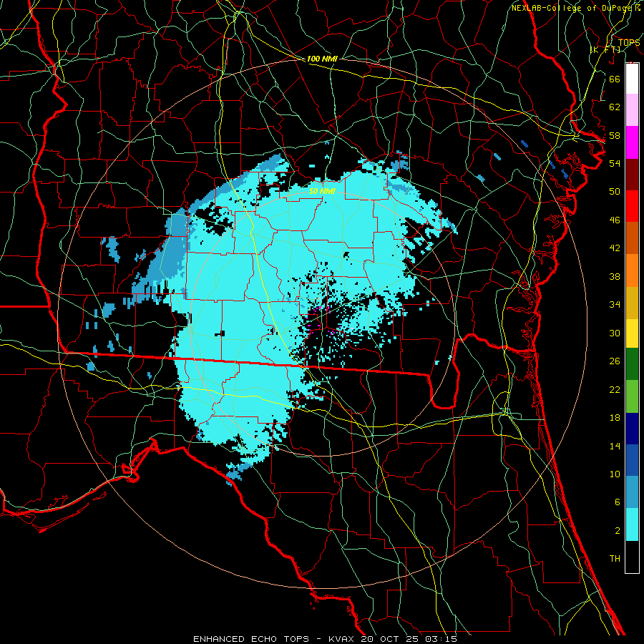Click the orange 42 kft legend swatch
The height and width of the screenshot is (644, 644).
point(632,270)
